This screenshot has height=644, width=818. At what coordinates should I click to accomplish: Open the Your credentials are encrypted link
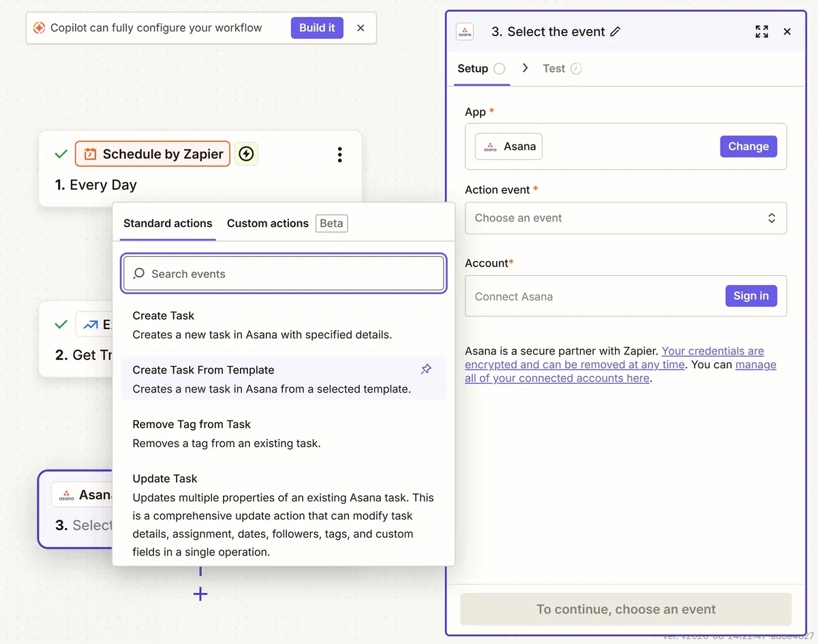coord(614,358)
